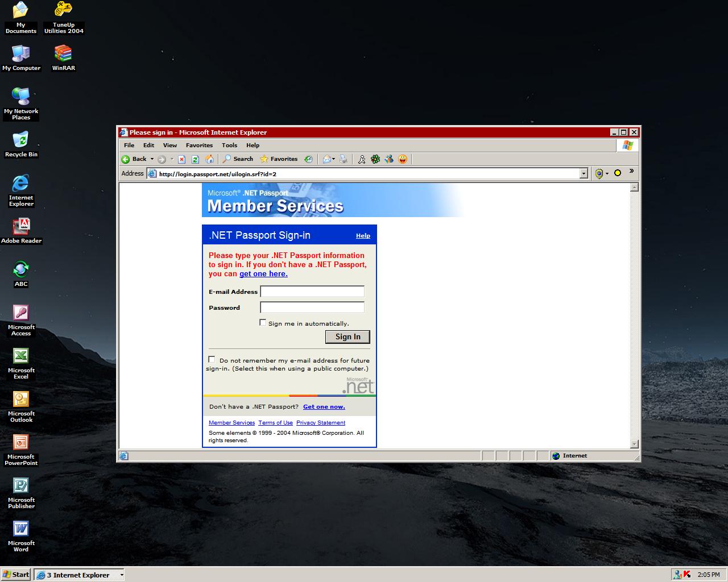Click the Messenger smiley icon

tap(403, 159)
